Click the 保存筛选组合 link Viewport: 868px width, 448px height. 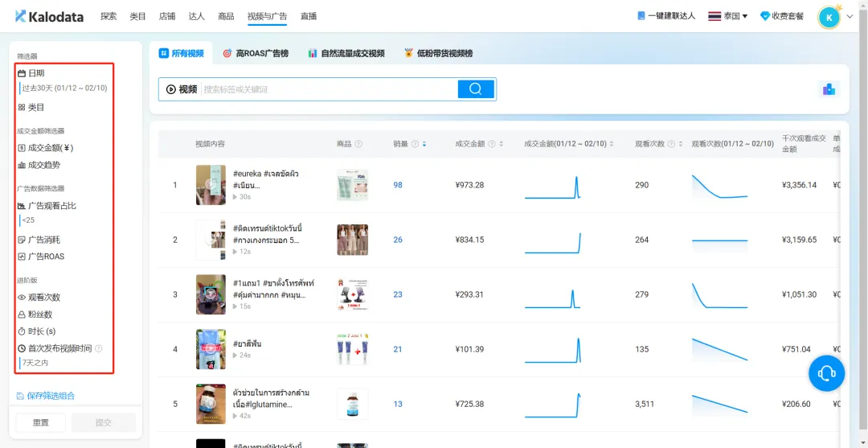point(45,396)
